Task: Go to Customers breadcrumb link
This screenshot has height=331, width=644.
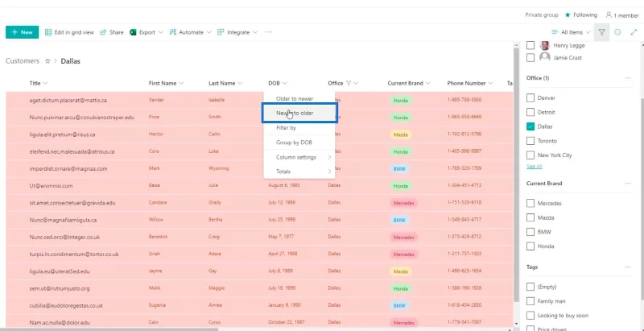Action: click(x=23, y=60)
